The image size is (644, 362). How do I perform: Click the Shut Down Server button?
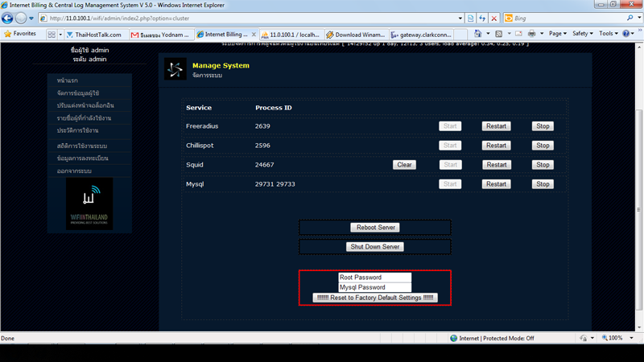click(375, 247)
